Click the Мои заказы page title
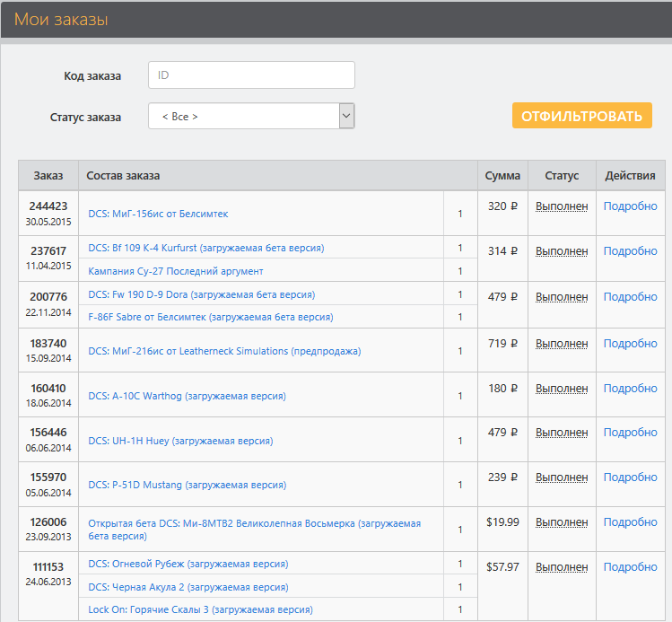This screenshot has height=622, width=672. coord(61,19)
